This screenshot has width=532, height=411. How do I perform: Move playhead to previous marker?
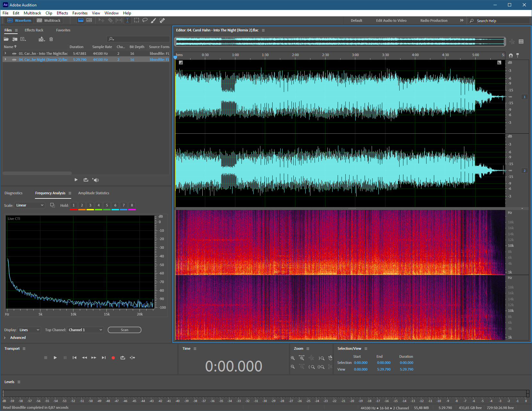coord(74,357)
